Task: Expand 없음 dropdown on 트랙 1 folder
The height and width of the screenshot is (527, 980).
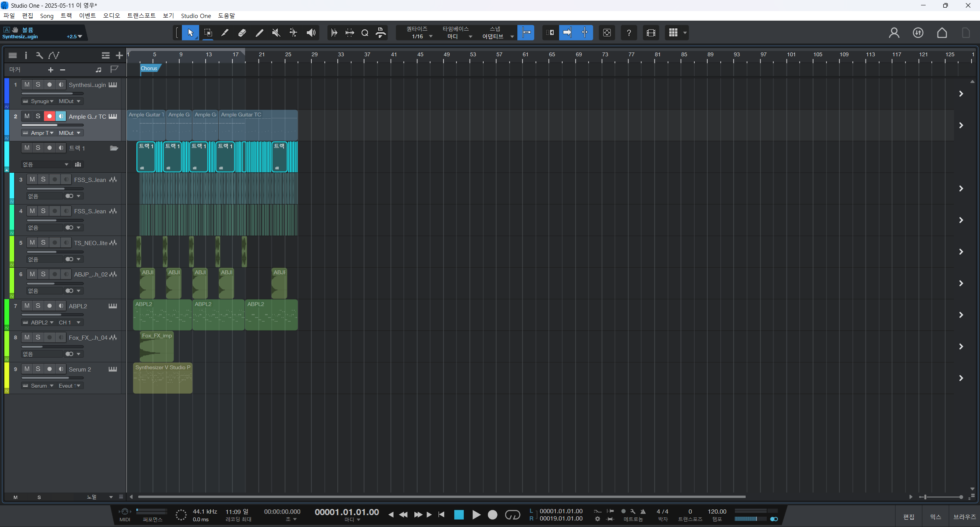Action: 46,164
